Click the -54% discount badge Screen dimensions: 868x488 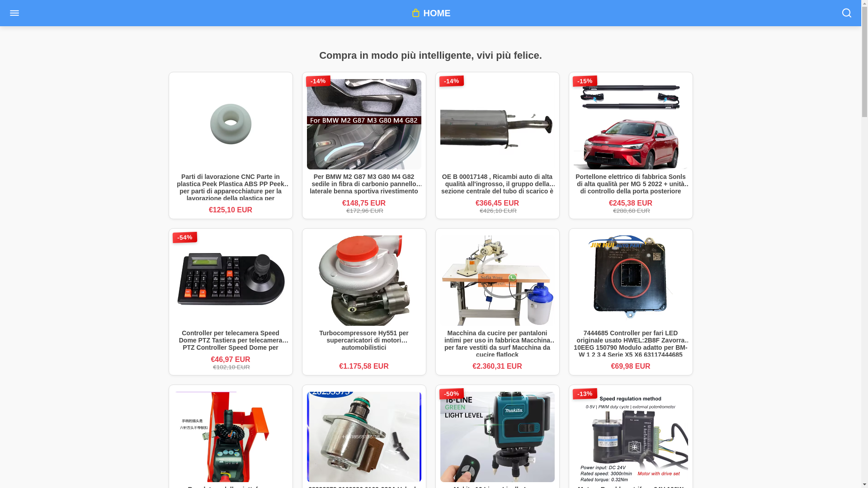[184, 238]
